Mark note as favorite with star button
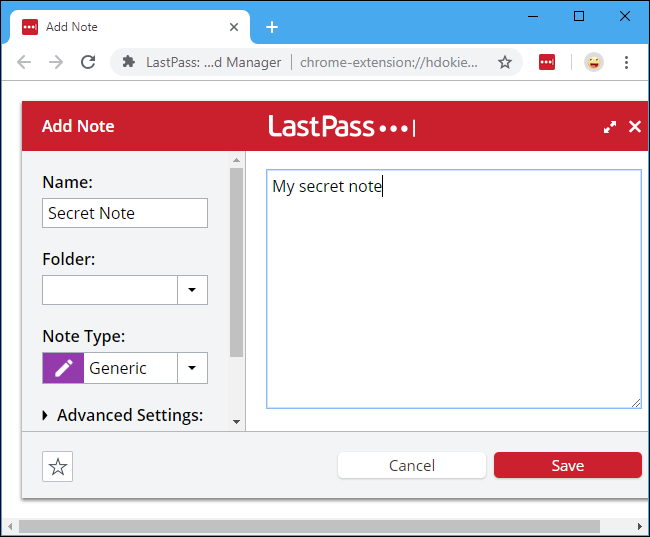The width and height of the screenshot is (650, 537). click(x=58, y=467)
